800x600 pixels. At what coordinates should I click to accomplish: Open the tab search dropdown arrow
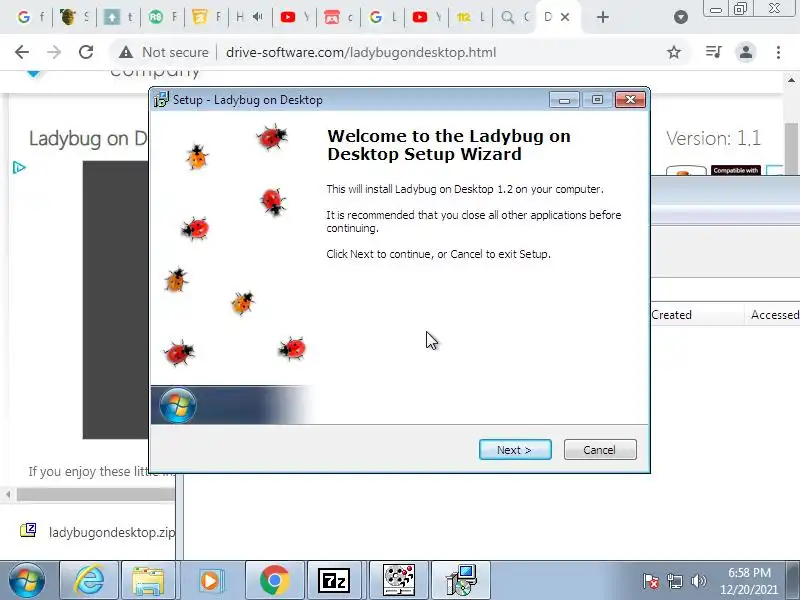pos(681,17)
